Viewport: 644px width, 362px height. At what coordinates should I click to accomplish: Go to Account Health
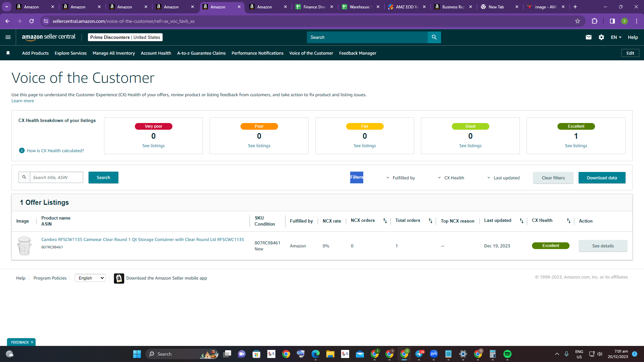click(x=156, y=53)
